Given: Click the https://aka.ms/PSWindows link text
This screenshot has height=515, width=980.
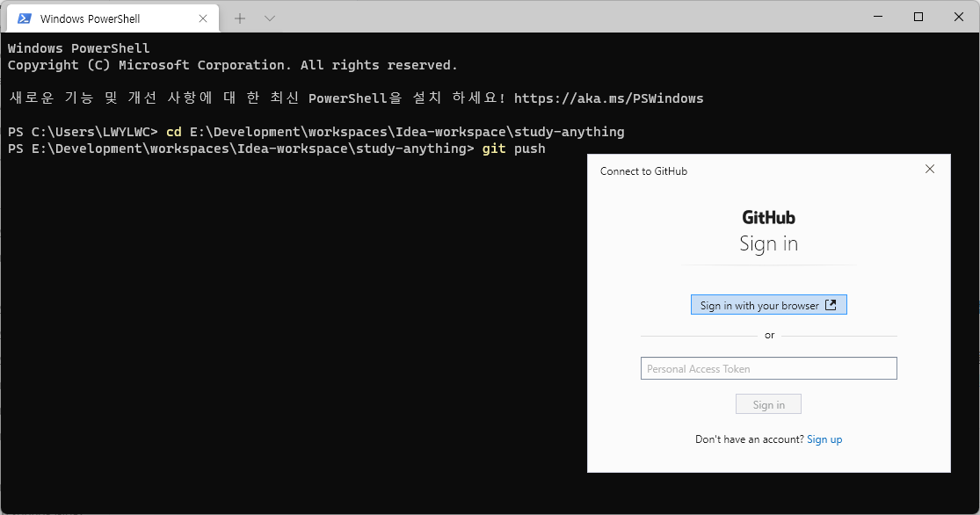Looking at the screenshot, I should [x=609, y=98].
